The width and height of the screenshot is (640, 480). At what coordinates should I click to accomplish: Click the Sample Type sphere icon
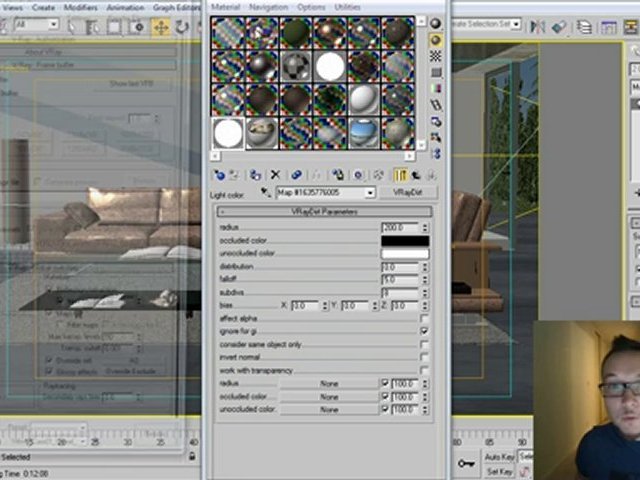436,24
